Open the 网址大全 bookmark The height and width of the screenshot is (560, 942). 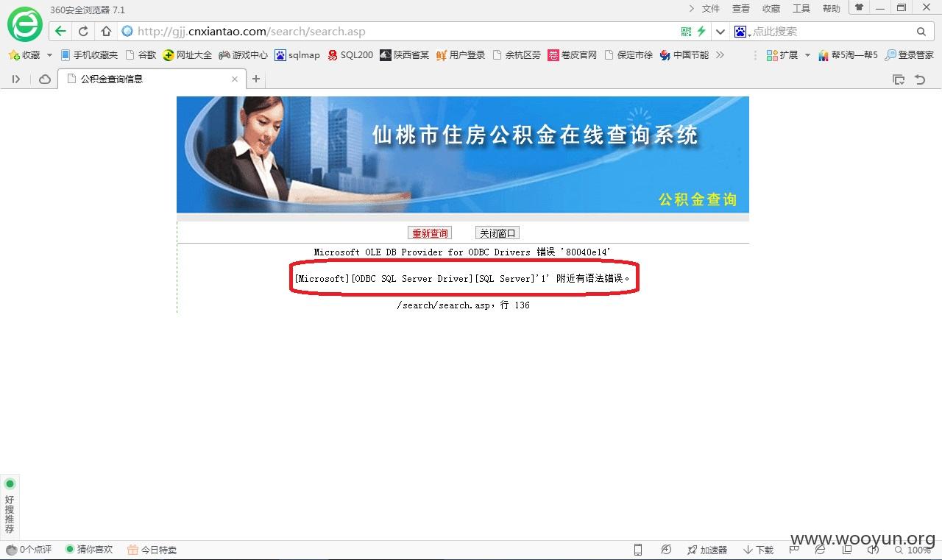[188, 55]
